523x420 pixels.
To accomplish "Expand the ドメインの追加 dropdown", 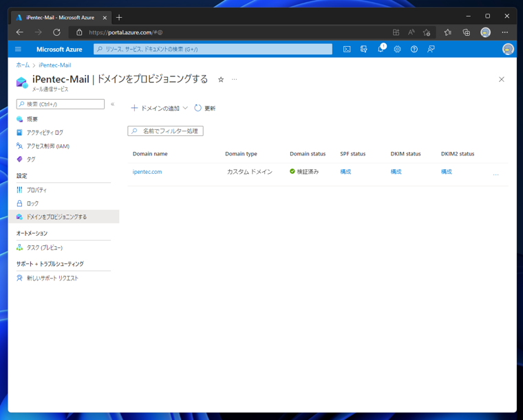I will 160,108.
